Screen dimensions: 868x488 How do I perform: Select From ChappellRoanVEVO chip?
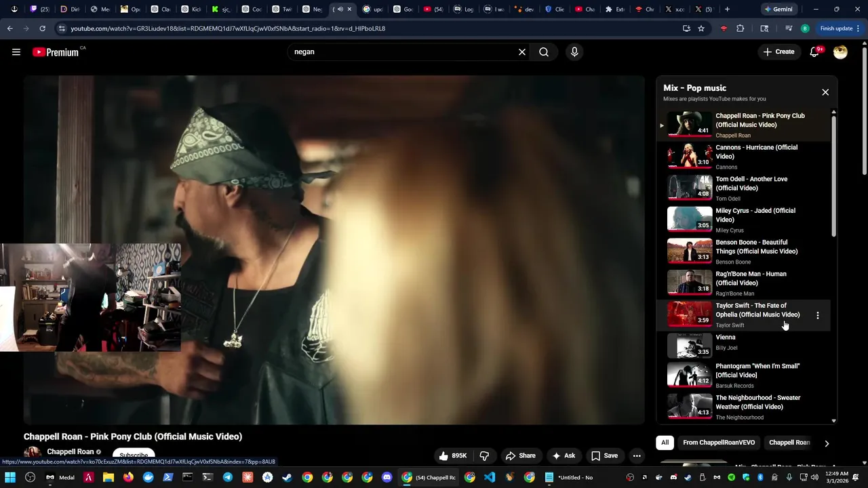719,443
